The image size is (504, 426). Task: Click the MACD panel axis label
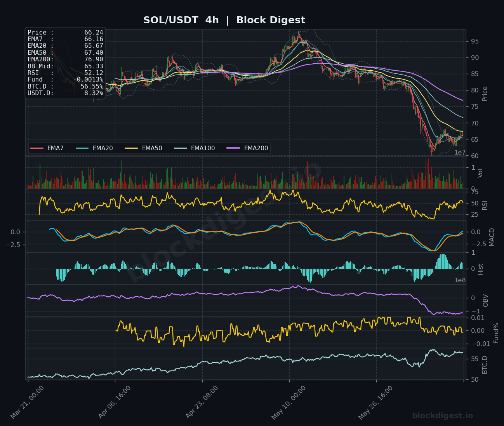(x=492, y=237)
